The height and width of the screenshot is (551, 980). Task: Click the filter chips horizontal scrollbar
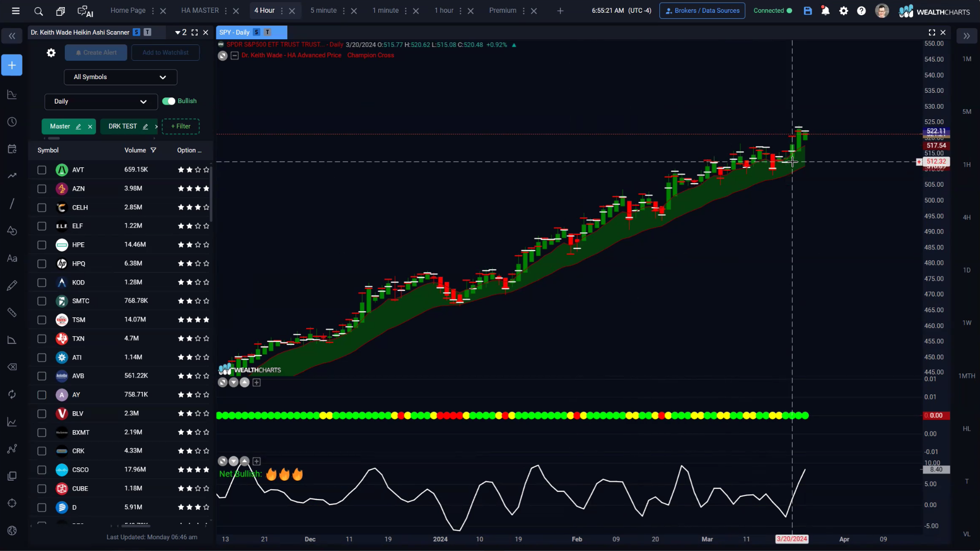pyautogui.click(x=54, y=138)
